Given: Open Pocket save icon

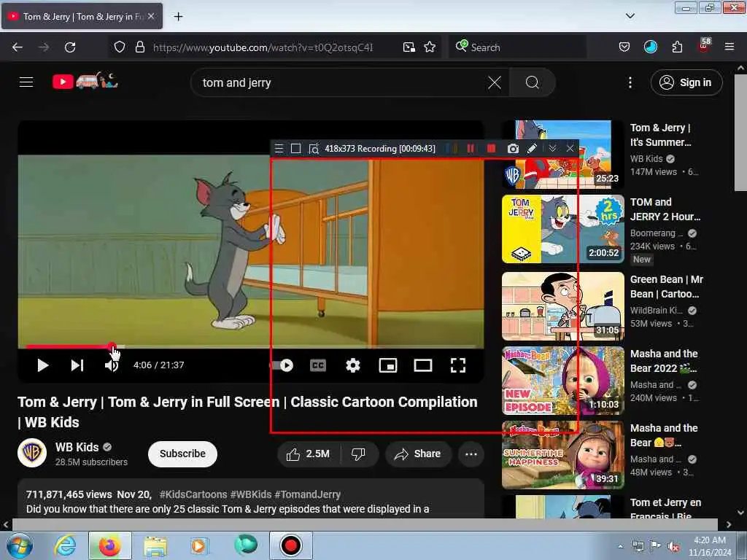Looking at the screenshot, I should (x=624, y=47).
